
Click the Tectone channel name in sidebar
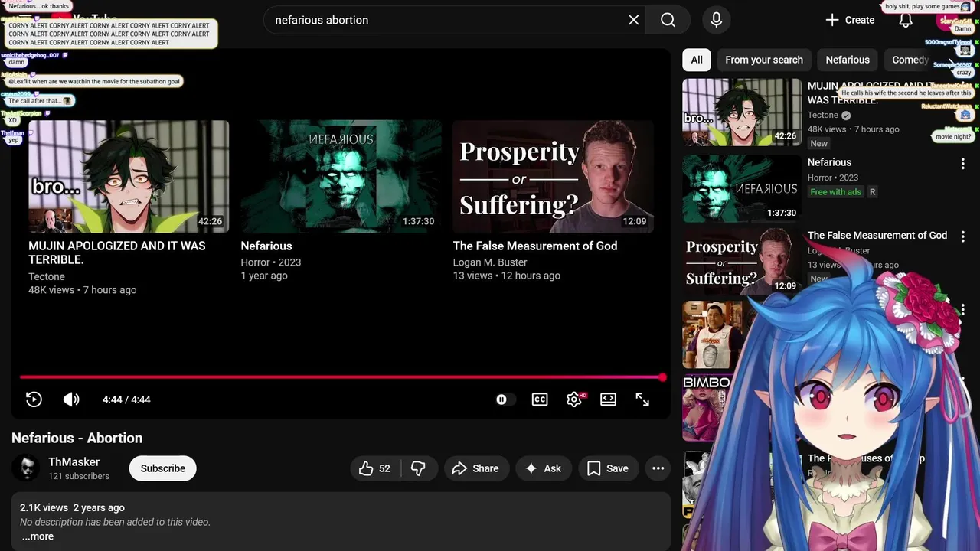823,115
